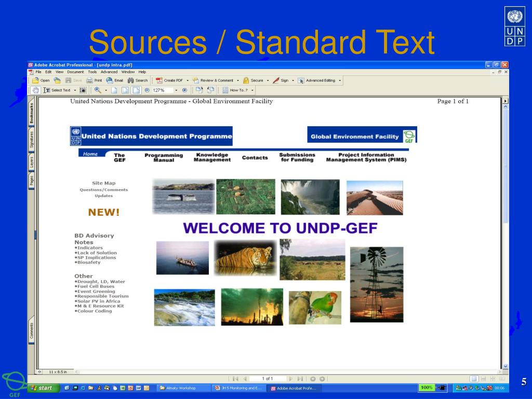Image resolution: width=532 pixels, height=399 pixels.
Task: Select the Zoom In magnifier tool
Action: coord(98,90)
